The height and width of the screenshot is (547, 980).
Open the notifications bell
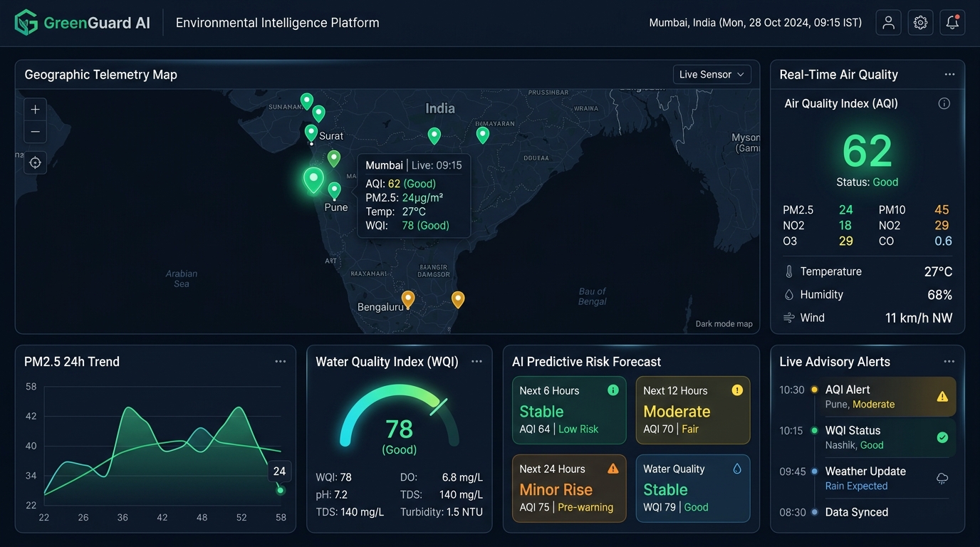(952, 23)
